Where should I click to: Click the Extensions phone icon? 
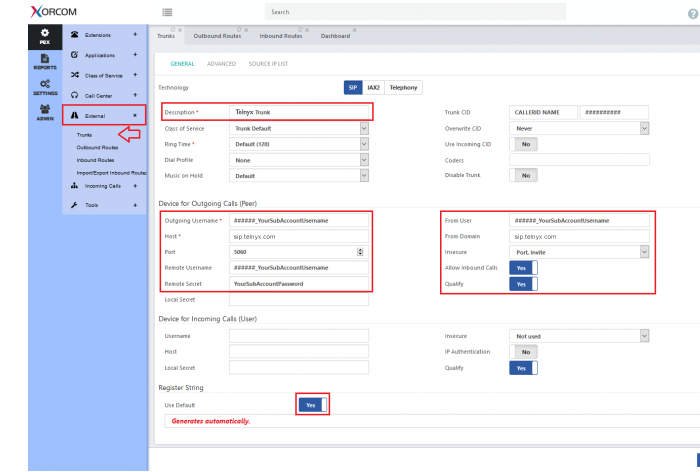click(x=75, y=34)
